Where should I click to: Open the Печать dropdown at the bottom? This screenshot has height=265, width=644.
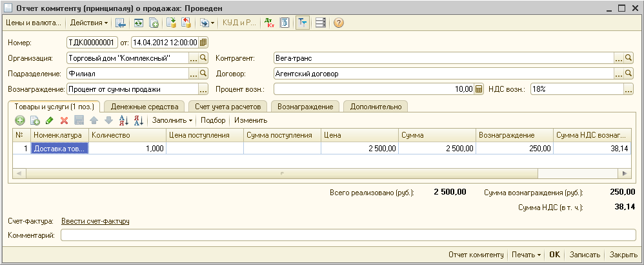(x=526, y=255)
